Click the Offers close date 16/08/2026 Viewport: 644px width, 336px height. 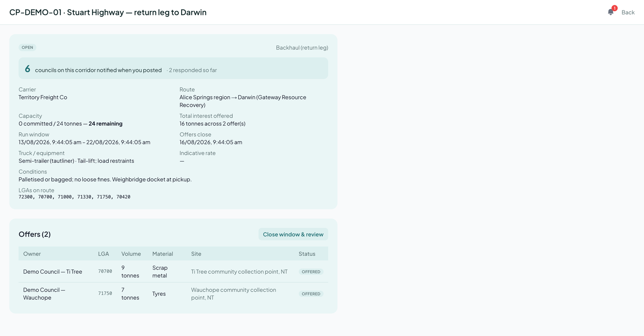pyautogui.click(x=211, y=142)
